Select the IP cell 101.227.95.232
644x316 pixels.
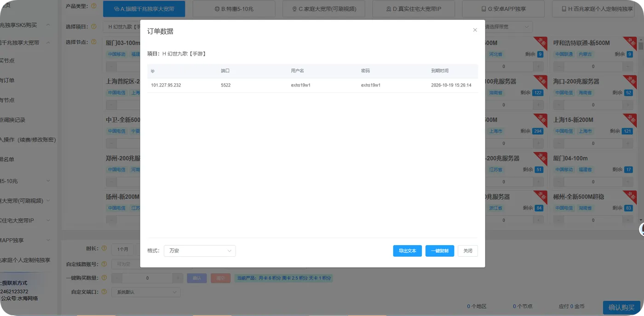tap(166, 85)
